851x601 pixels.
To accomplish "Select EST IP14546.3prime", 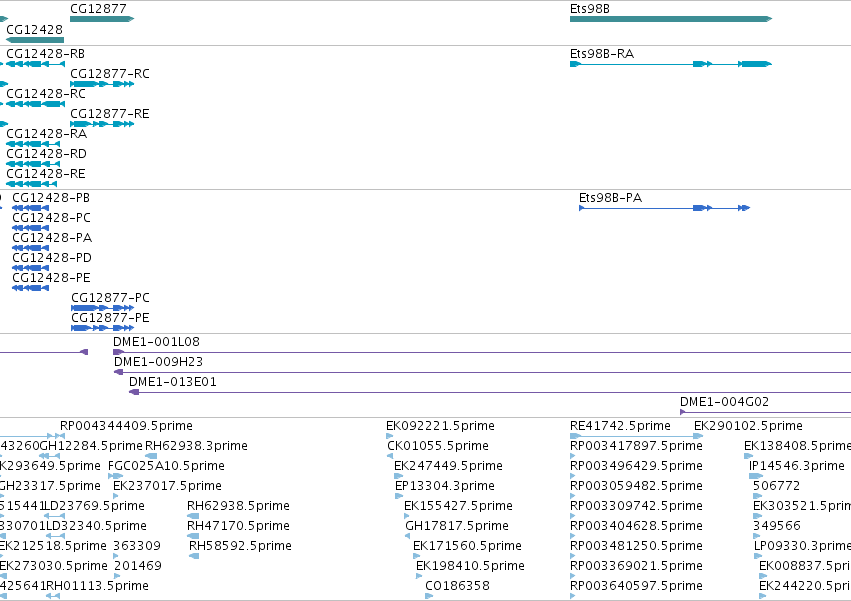I will (797, 466).
